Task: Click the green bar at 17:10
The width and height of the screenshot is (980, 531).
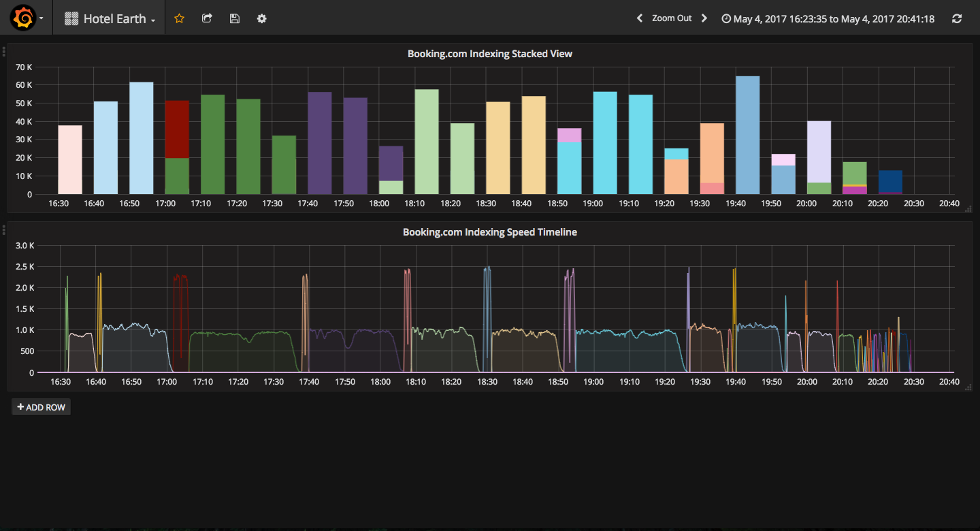Action: click(x=213, y=144)
